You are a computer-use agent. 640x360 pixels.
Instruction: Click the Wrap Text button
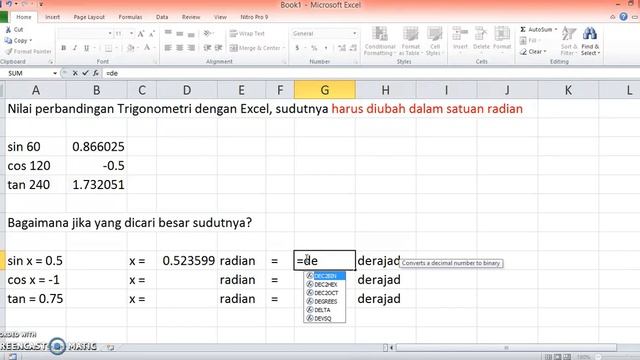[x=247, y=33]
